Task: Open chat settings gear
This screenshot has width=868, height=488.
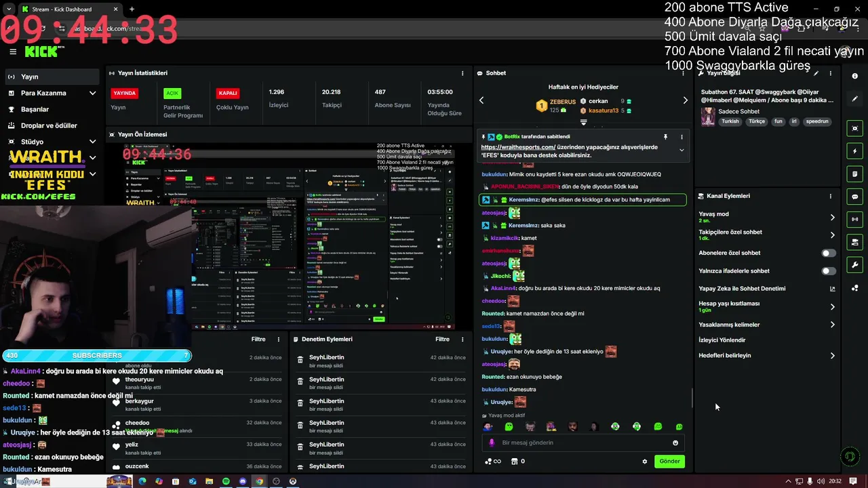Action: pos(645,462)
